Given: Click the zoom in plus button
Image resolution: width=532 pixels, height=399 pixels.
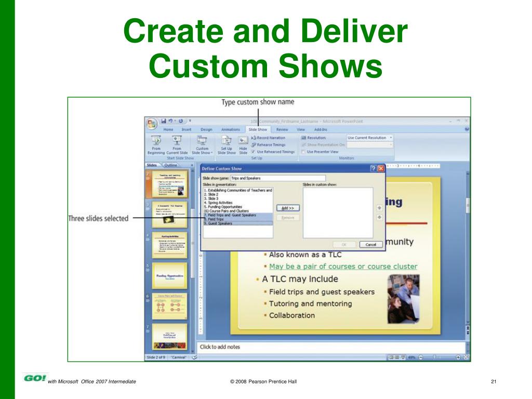Looking at the screenshot, I should click(458, 357).
